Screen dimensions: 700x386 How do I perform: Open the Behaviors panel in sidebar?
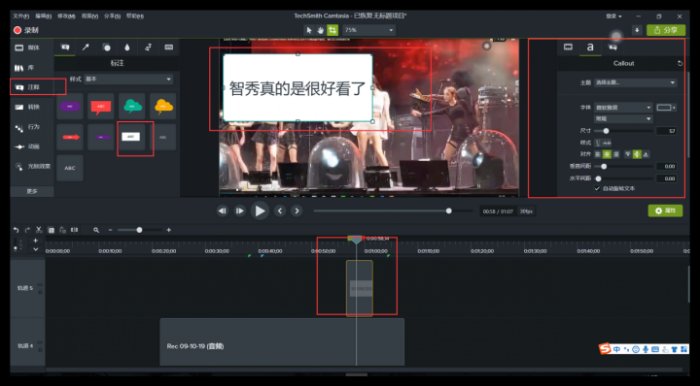[x=28, y=127]
